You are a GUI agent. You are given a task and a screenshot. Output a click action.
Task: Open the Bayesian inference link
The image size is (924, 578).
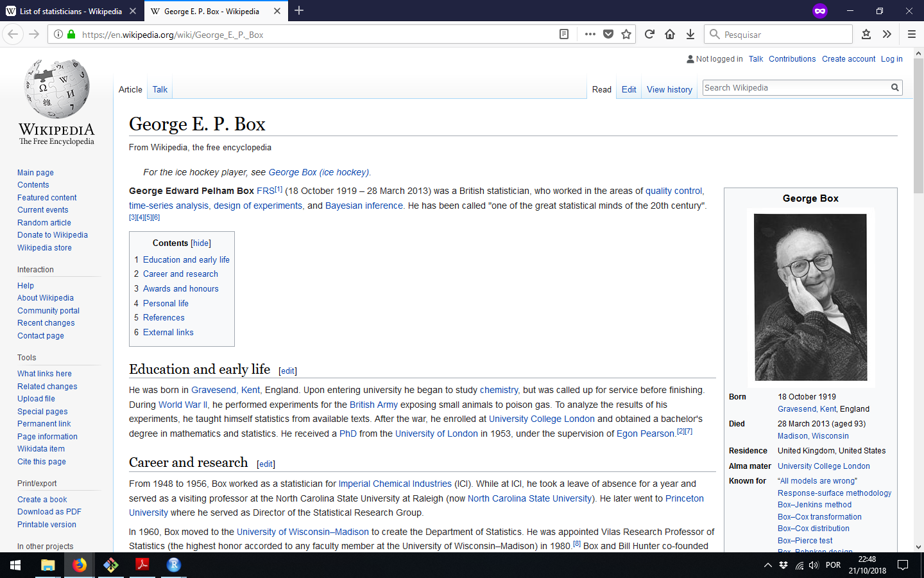point(364,206)
